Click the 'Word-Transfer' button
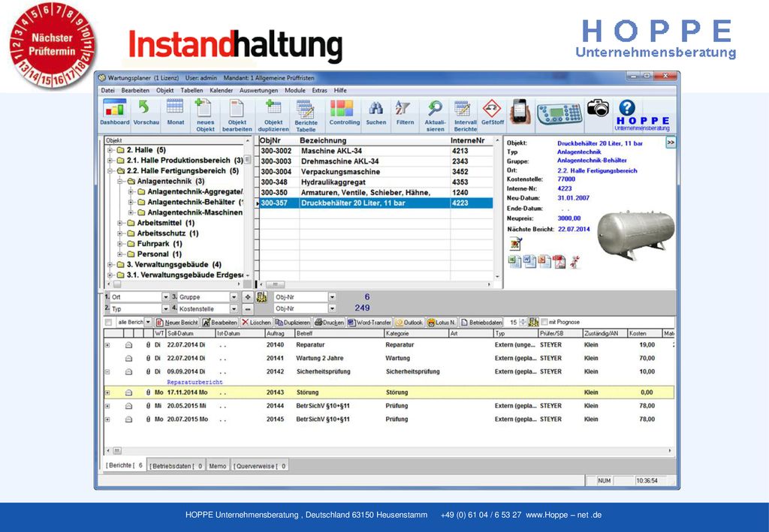This screenshot has width=769, height=532. (x=369, y=323)
